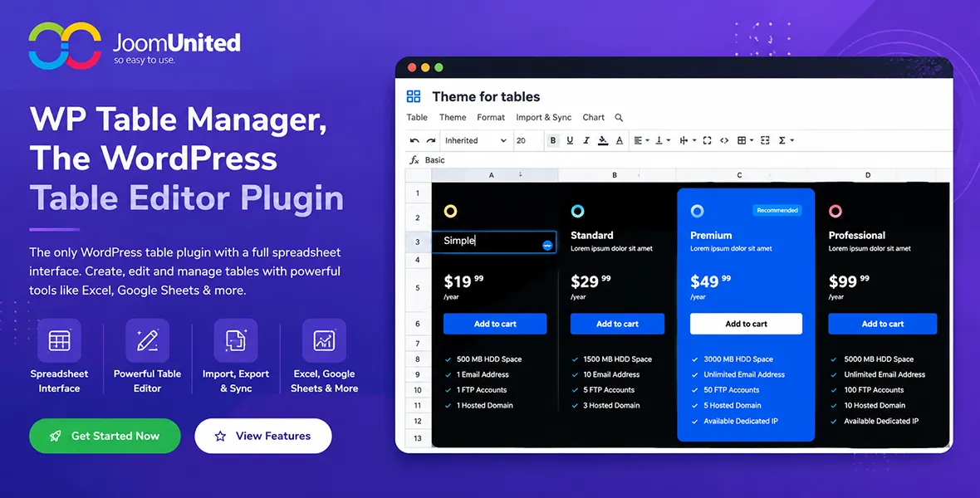This screenshot has width=980, height=498.
Task: Click Add to cart under the $19 plan
Action: click(495, 324)
